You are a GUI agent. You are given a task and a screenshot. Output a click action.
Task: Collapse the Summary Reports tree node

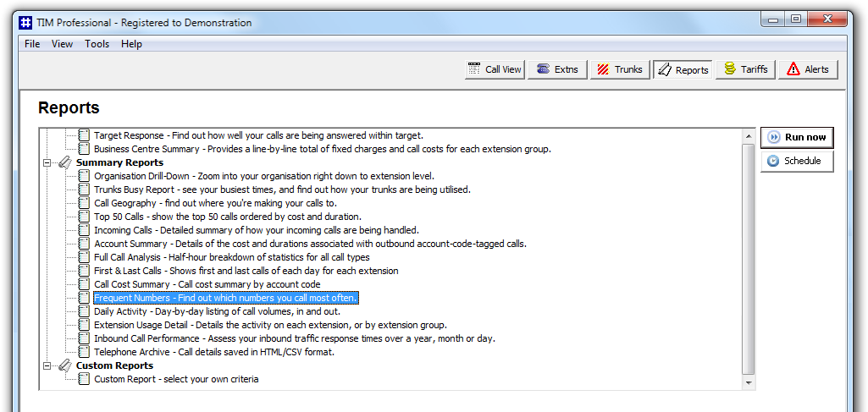pyautogui.click(x=47, y=162)
